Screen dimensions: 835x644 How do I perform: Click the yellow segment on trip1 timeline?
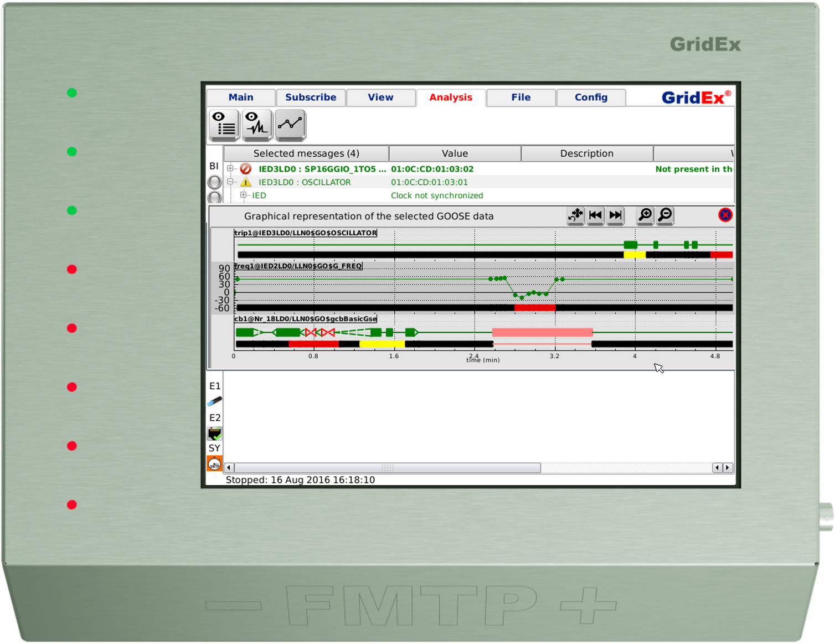coord(634,255)
